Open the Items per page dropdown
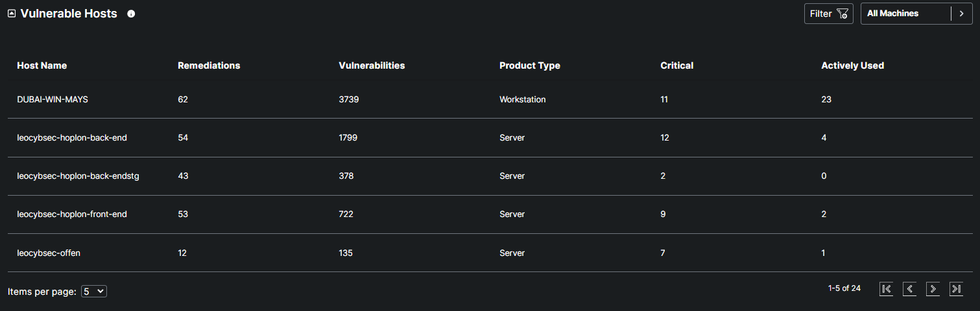980x311 pixels. [x=94, y=292]
